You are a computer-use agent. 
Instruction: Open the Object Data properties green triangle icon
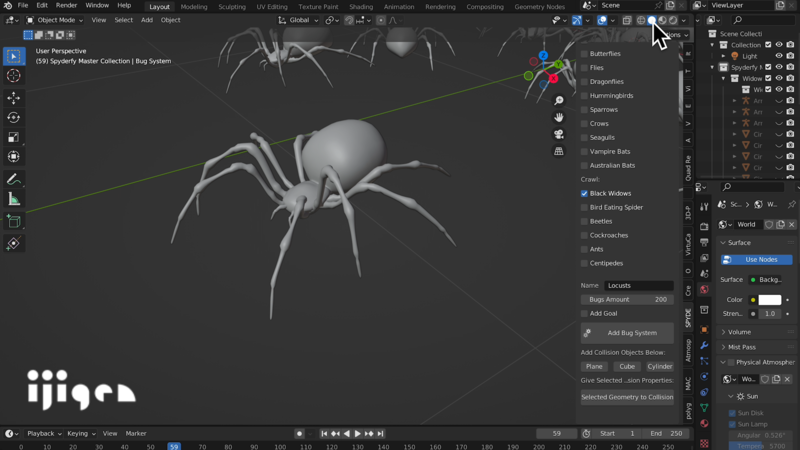[704, 408]
